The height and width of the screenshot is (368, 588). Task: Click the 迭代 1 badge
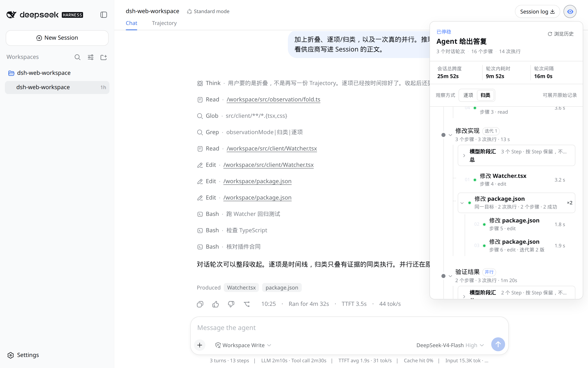(491, 131)
